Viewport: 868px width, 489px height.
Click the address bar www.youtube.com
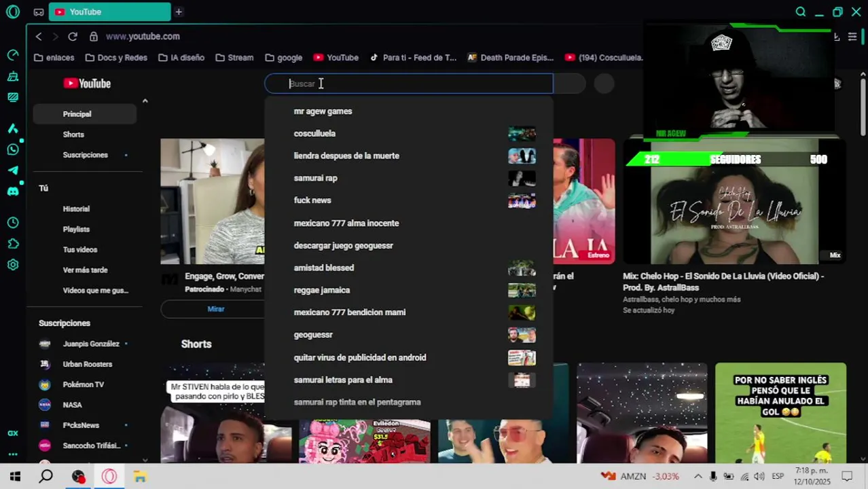pyautogui.click(x=143, y=37)
